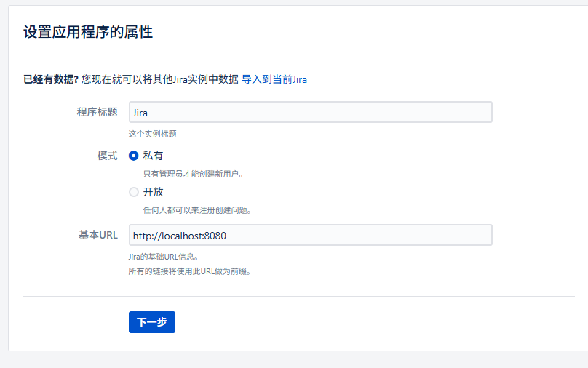The height and width of the screenshot is (368, 588).
Task: Click the 只有管理员才能创建新用户 description
Action: pyautogui.click(x=193, y=174)
